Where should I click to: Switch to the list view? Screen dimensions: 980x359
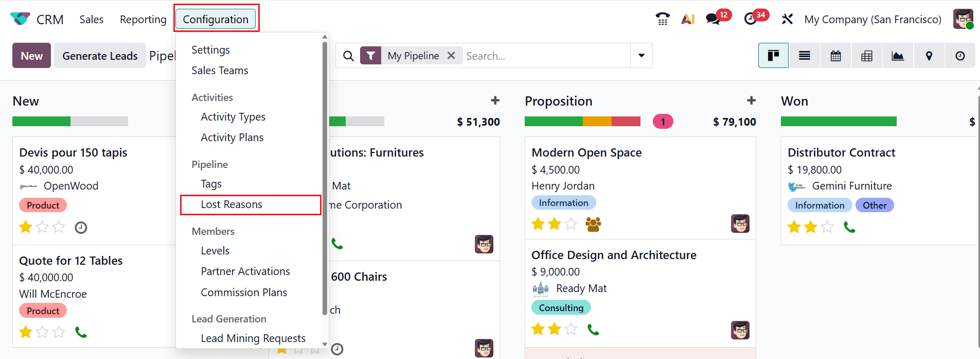point(804,55)
